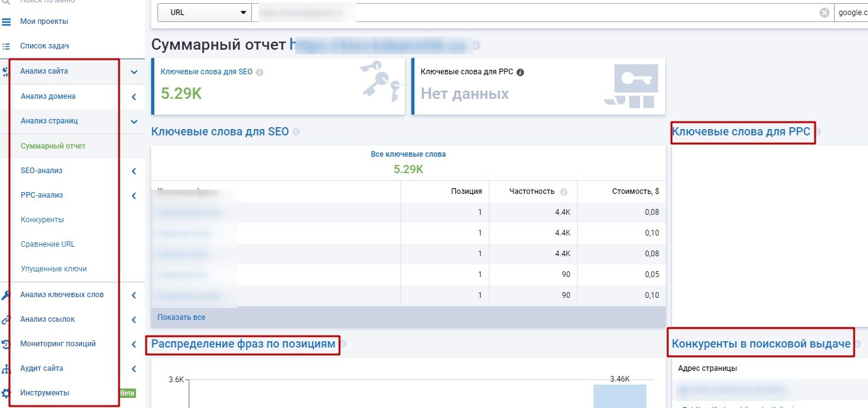Click the Все ключевые слова link
This screenshot has height=408, width=868.
tap(408, 154)
